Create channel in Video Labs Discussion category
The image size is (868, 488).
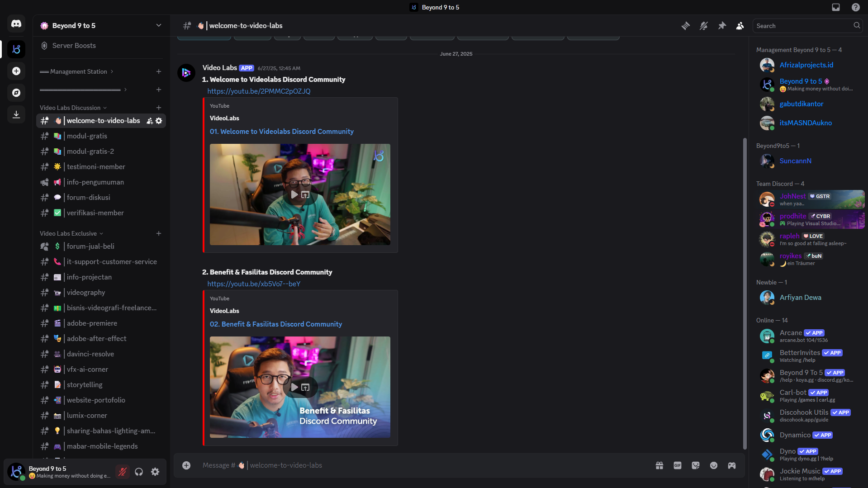pos(159,108)
